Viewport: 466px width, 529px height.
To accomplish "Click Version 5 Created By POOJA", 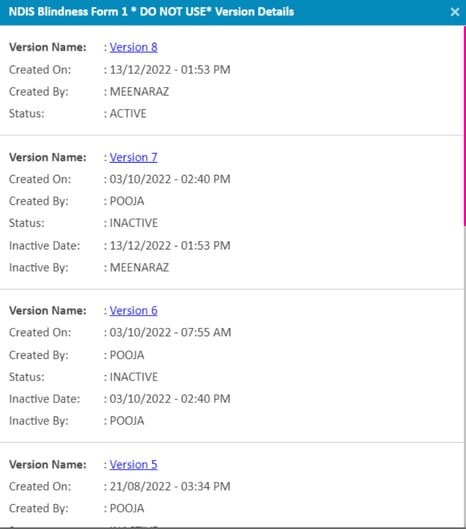I will pyautogui.click(x=127, y=508).
